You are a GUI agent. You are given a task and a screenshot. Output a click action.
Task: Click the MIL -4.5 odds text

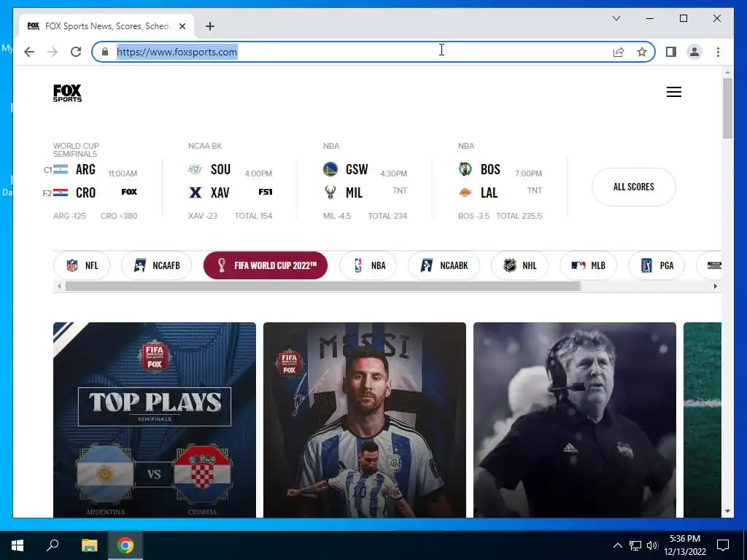337,216
